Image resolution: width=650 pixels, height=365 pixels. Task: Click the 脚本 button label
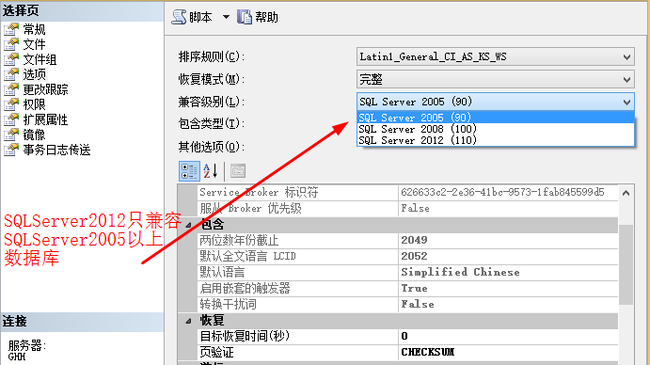201,17
